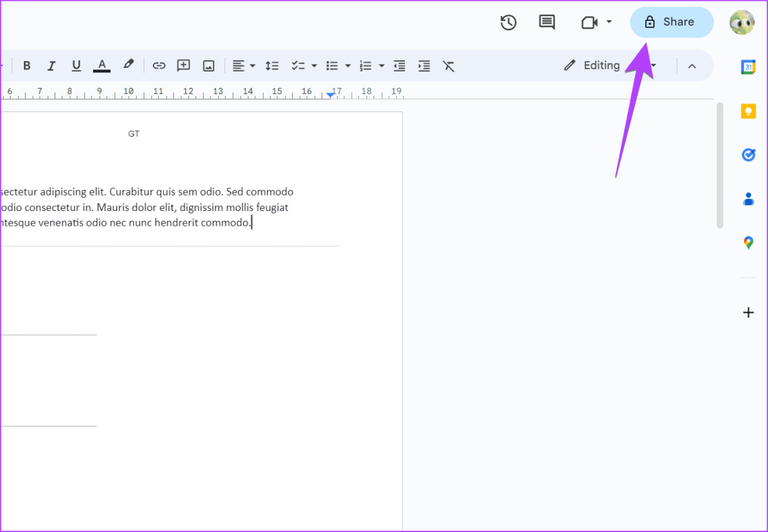Toggle italic formatting
Screen dimensions: 768x532
51,65
